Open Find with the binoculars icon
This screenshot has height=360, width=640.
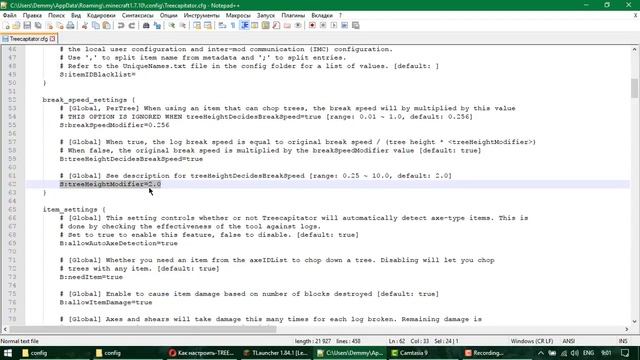(x=146, y=25)
